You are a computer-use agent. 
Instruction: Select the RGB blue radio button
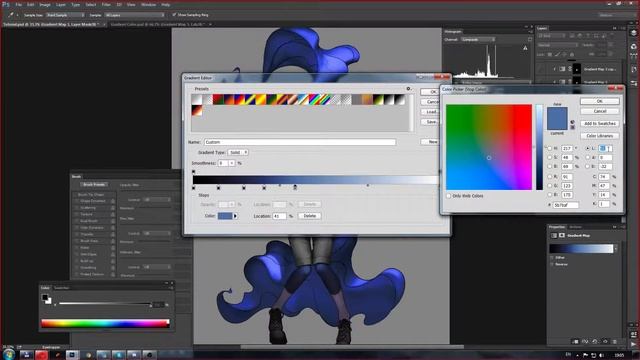click(x=549, y=195)
